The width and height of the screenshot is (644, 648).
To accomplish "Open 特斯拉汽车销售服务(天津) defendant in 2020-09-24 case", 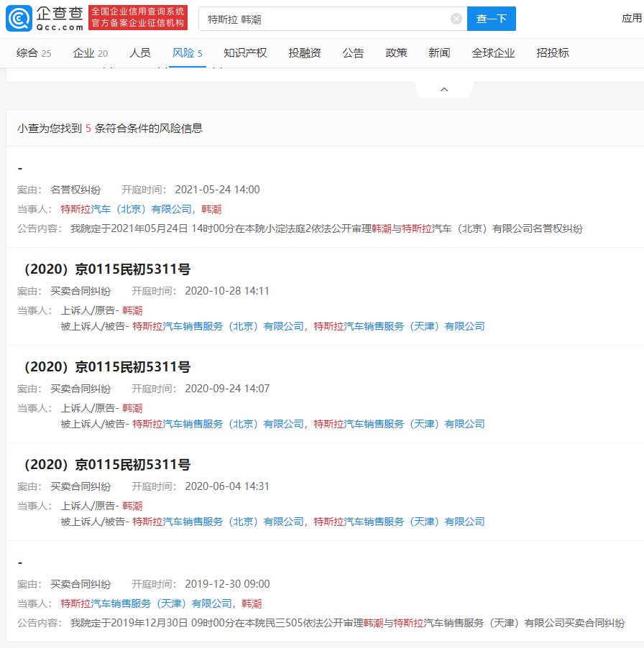I will click(x=400, y=424).
